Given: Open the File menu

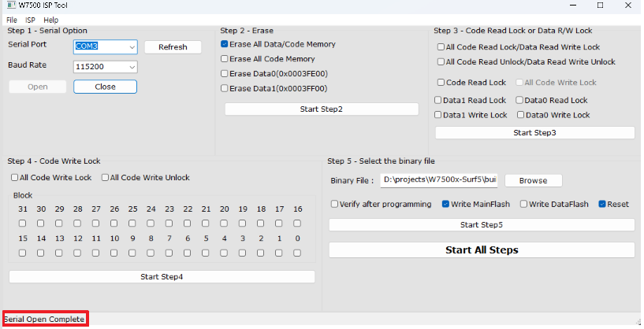Looking at the screenshot, I should 12,20.
